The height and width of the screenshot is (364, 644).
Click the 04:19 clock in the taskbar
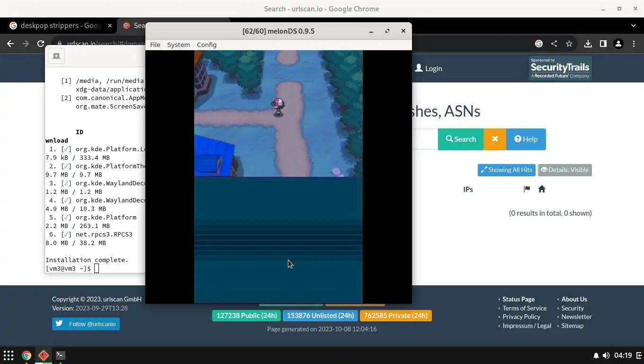623,355
